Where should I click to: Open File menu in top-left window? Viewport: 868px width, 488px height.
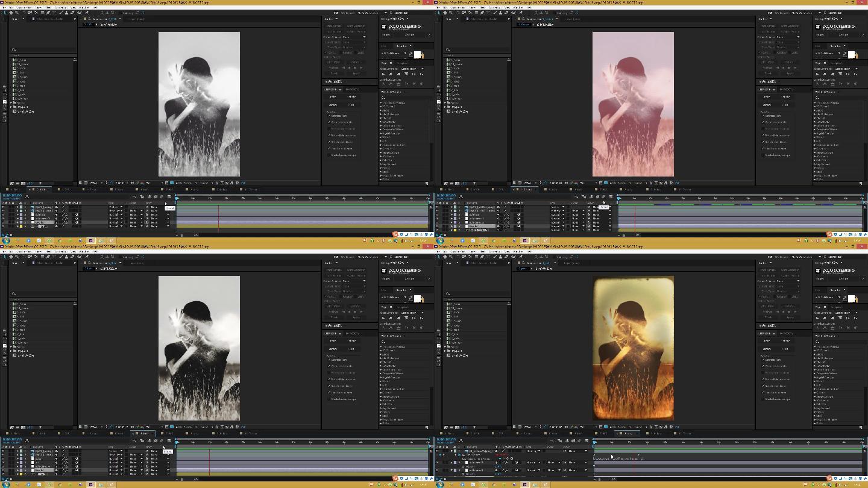(x=4, y=7)
